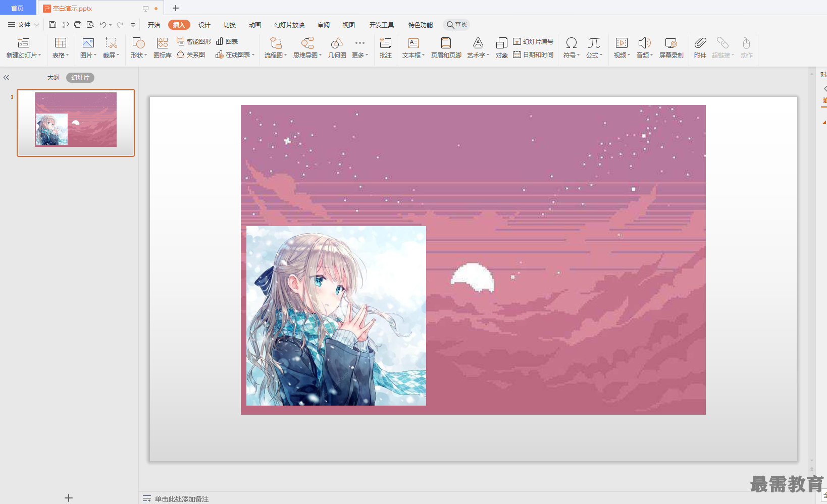827x504 pixels.
Task: Collapse the slide panel with double chevron
Action: click(6, 77)
